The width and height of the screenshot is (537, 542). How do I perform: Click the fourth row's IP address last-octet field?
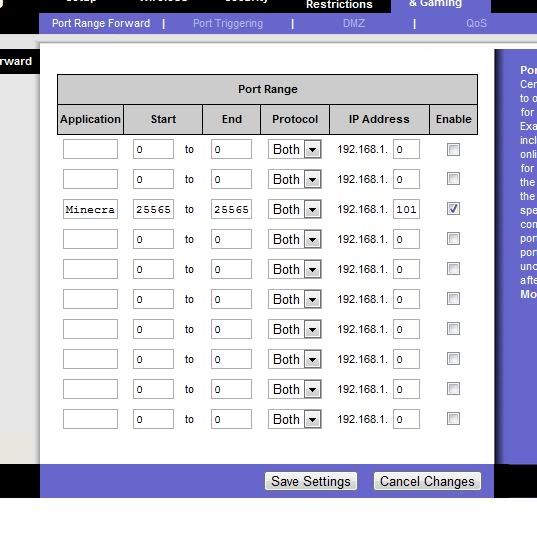point(406,239)
